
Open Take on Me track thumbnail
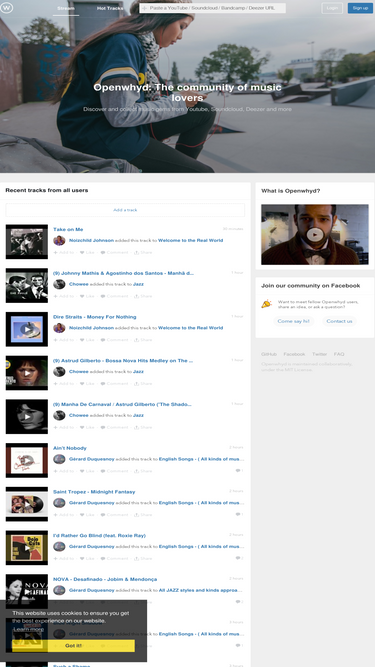[x=27, y=242]
